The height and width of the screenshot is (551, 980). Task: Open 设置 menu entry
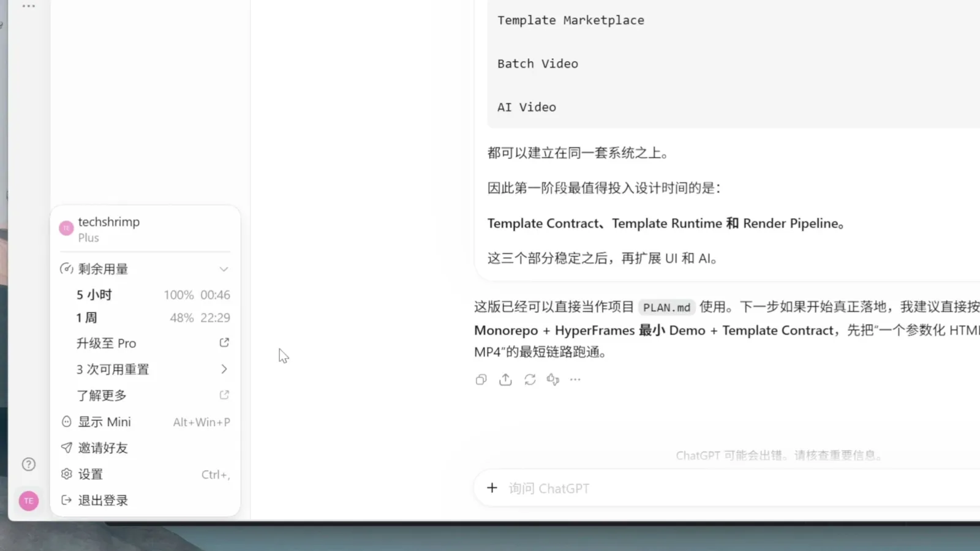pos(145,474)
